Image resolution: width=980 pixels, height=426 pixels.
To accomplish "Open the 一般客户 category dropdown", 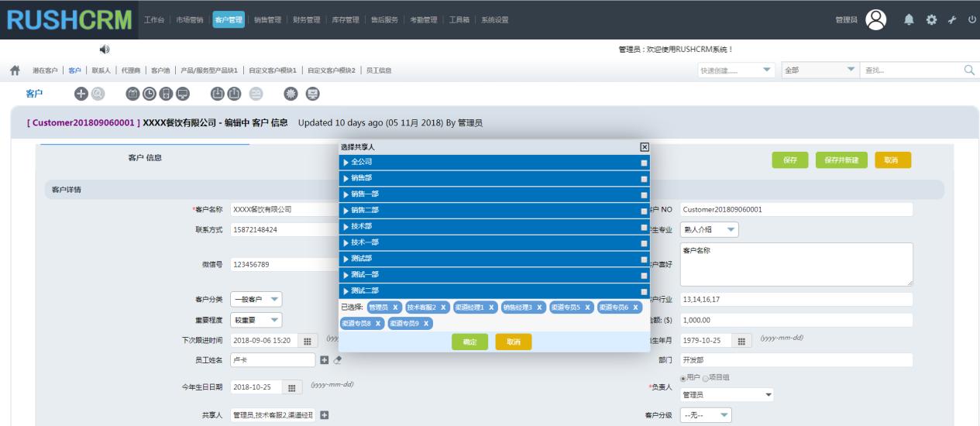I will (257, 300).
